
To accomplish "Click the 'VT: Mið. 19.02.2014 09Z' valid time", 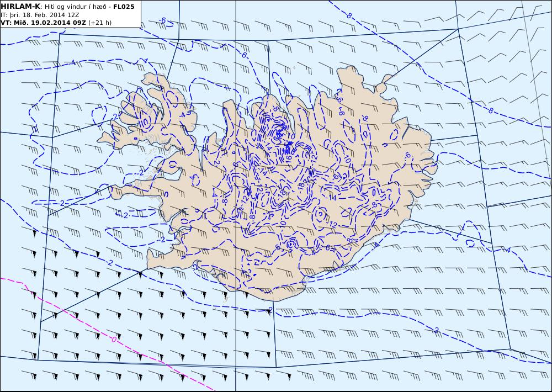I will coord(43,23).
